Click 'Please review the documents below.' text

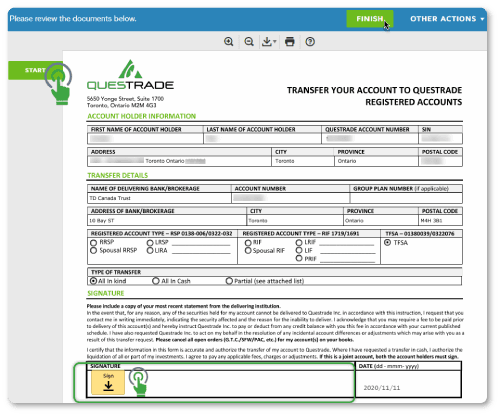(73, 19)
